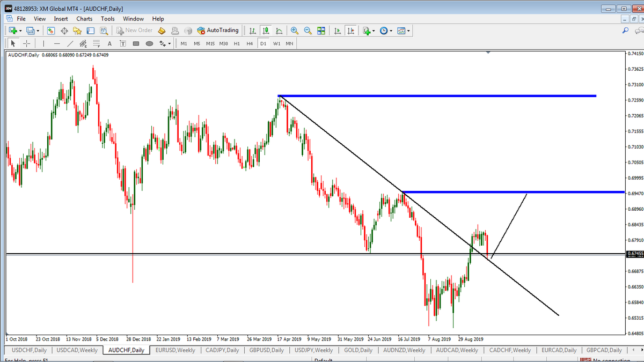
Task: Open the Tools menu
Action: coord(108,19)
